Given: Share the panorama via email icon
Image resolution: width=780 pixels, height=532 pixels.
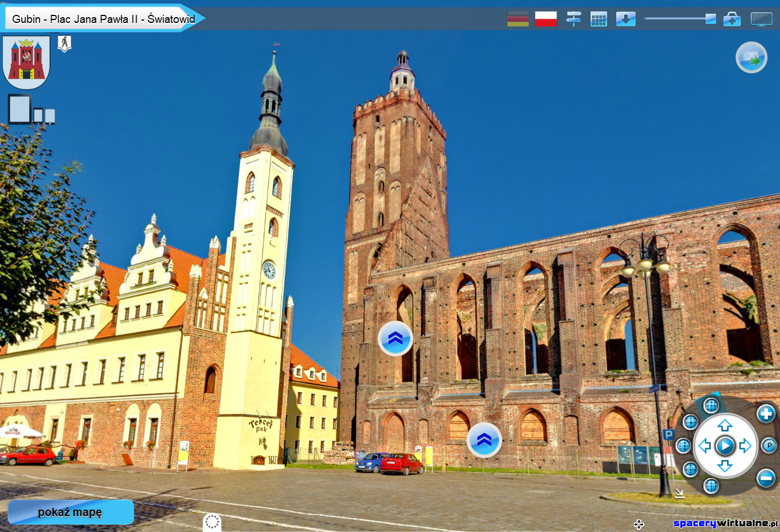Looking at the screenshot, I should pos(751,57).
